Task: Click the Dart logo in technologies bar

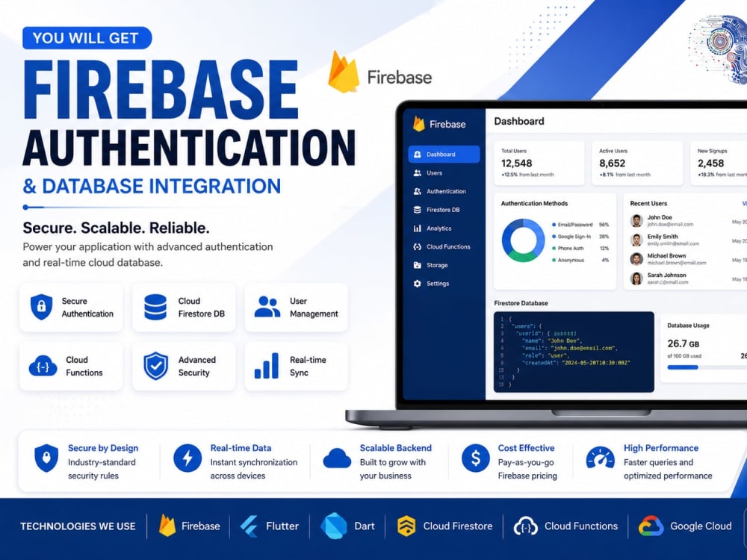Action: coord(333,526)
